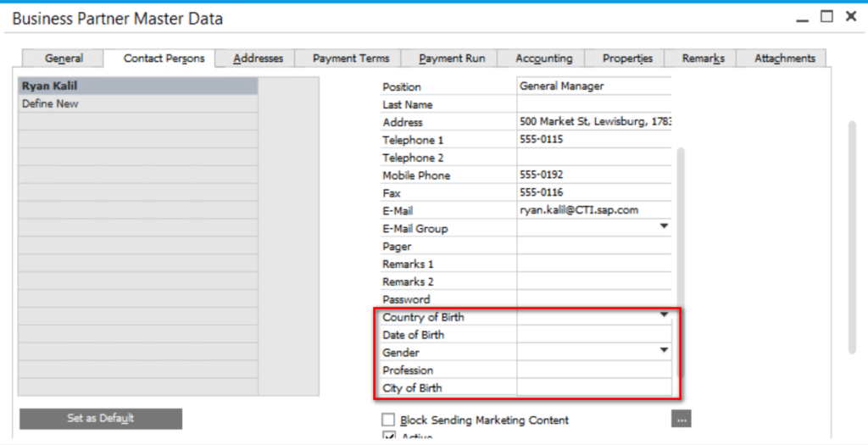The width and height of the screenshot is (868, 445).
Task: Click the Fax field
Action: click(594, 192)
